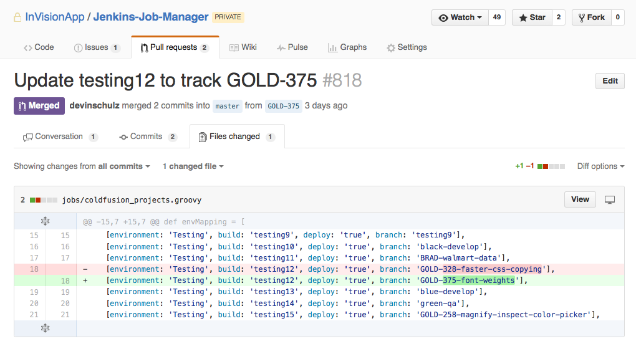Switch to the Issues tab

pyautogui.click(x=97, y=47)
